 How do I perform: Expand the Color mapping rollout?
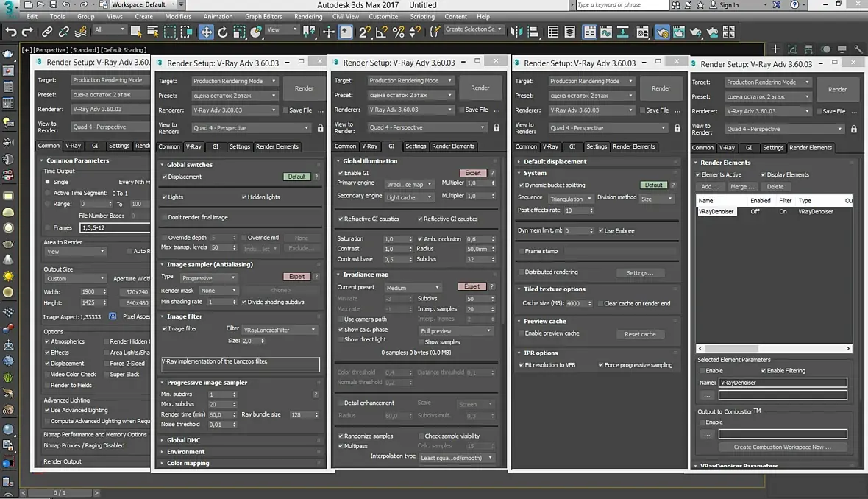(x=188, y=463)
